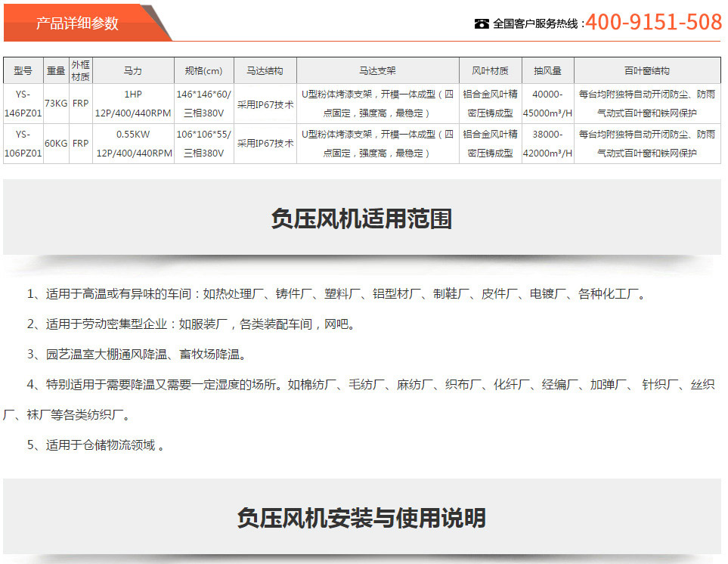Screen dimensions: 728x564
Task: Select the 马达支架 column header
Action: point(377,70)
